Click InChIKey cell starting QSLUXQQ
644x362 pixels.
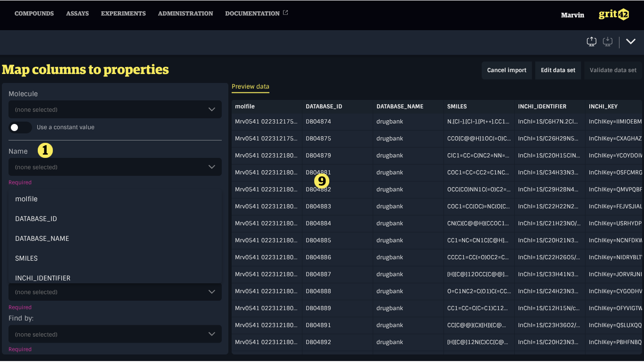point(614,325)
